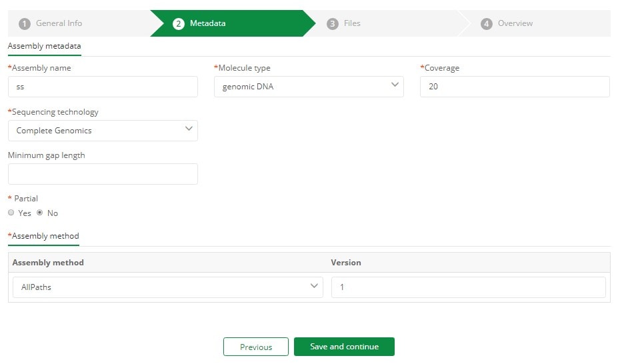Viewport: 618px width, 364px height.
Task: Expand the Sequencing technology dropdown
Action: 103,131
